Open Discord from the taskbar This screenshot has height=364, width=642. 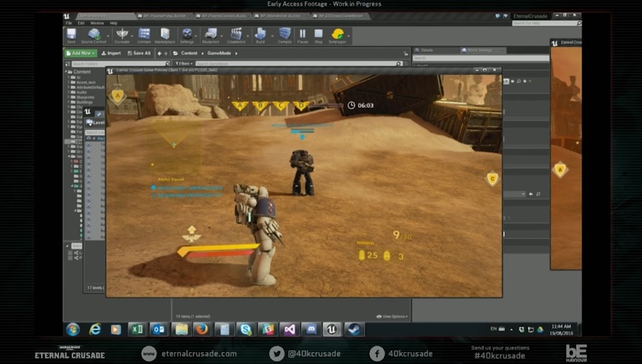point(311,329)
